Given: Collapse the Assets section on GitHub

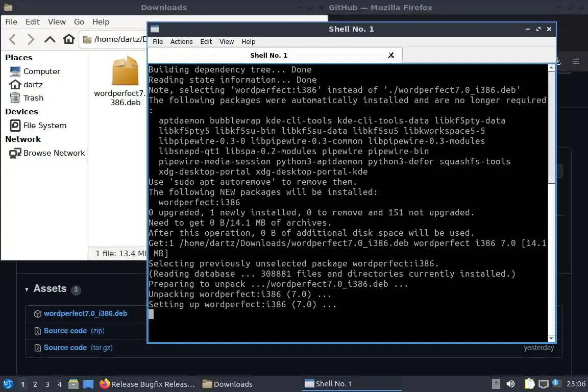Looking at the screenshot, I should (x=27, y=289).
